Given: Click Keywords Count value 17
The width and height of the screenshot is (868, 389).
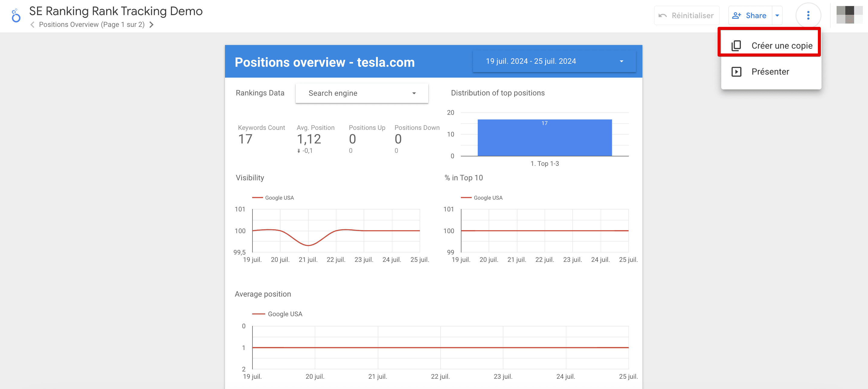Looking at the screenshot, I should [245, 139].
